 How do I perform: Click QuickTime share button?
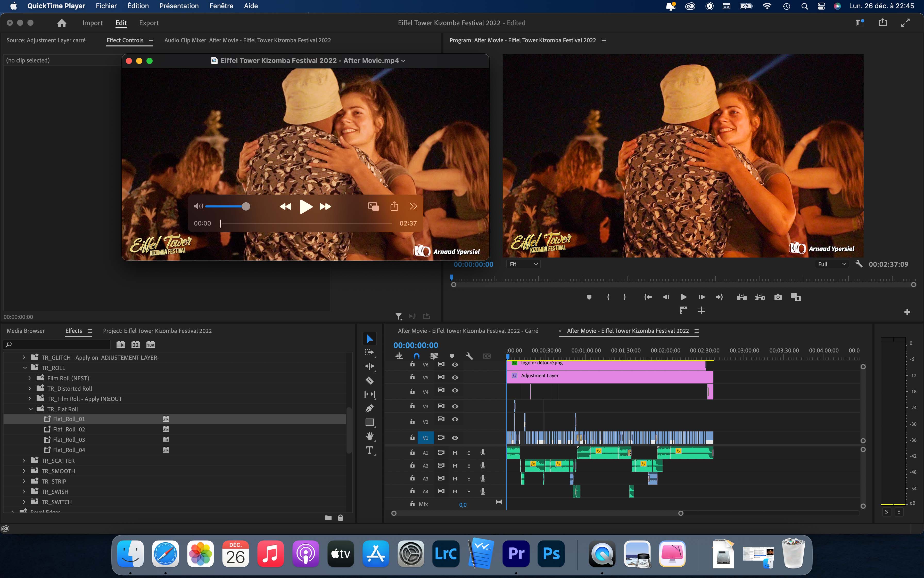(x=394, y=206)
